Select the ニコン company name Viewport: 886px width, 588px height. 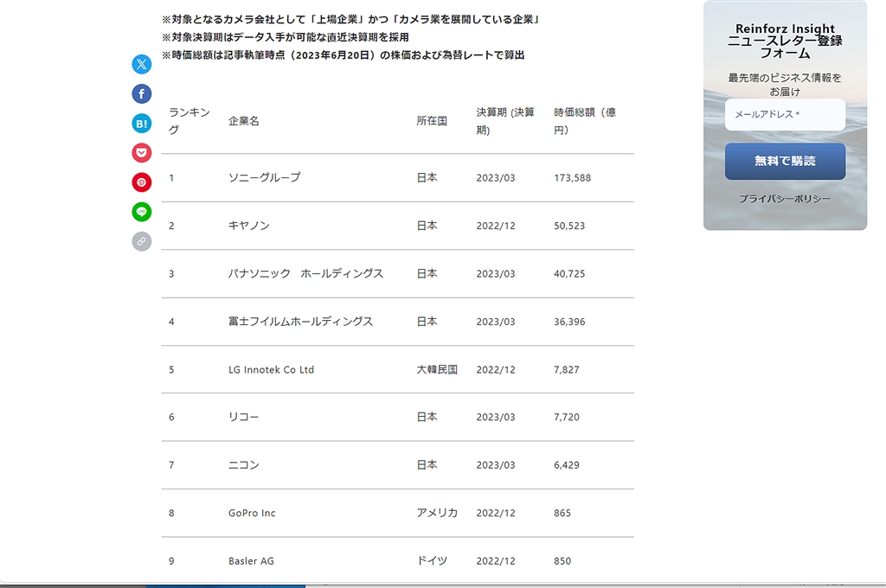pos(243,465)
